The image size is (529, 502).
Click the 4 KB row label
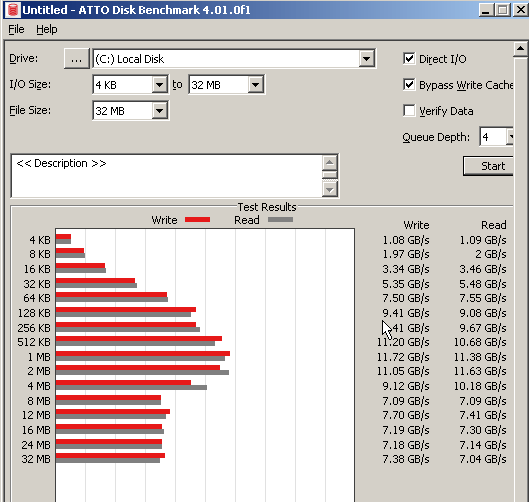(40, 240)
